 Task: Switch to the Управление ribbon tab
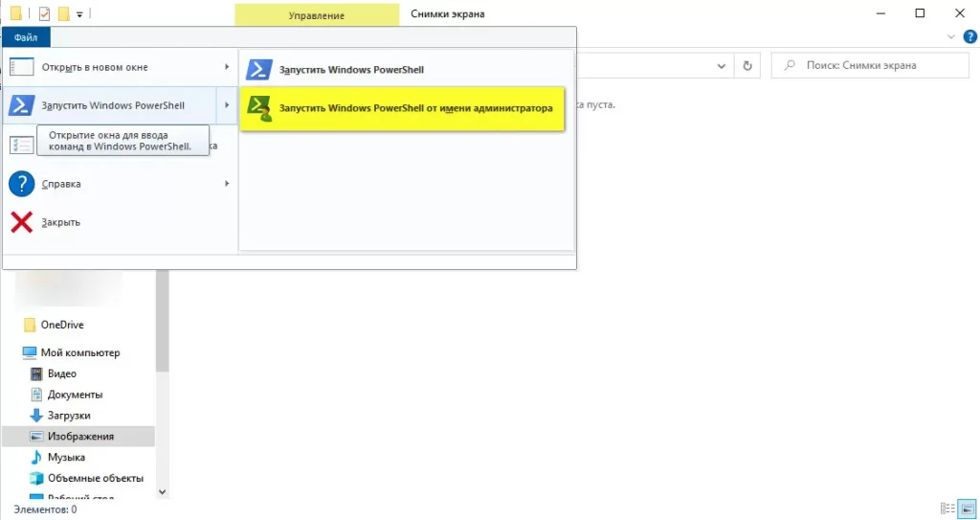point(316,15)
